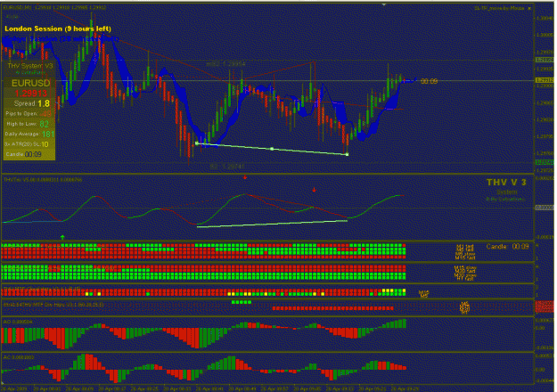Click the High to Low 82 row
Viewport: 557px width, 392px height.
tap(28, 124)
